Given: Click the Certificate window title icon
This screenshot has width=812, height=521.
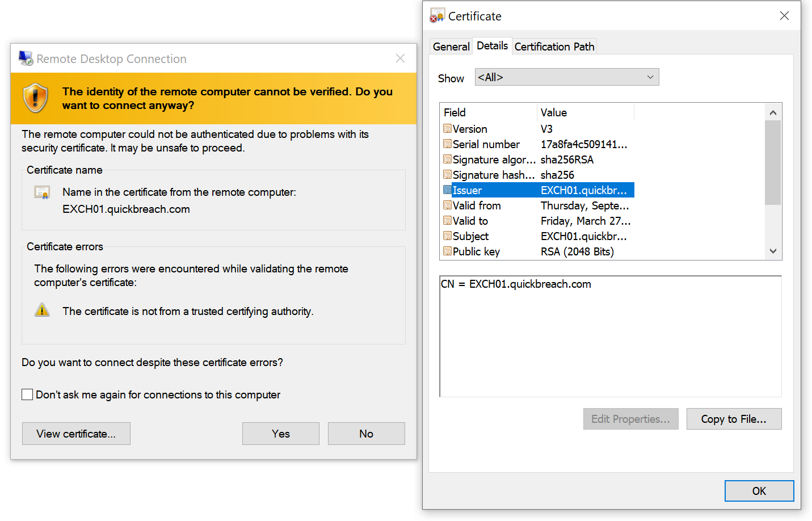Looking at the screenshot, I should pos(437,16).
